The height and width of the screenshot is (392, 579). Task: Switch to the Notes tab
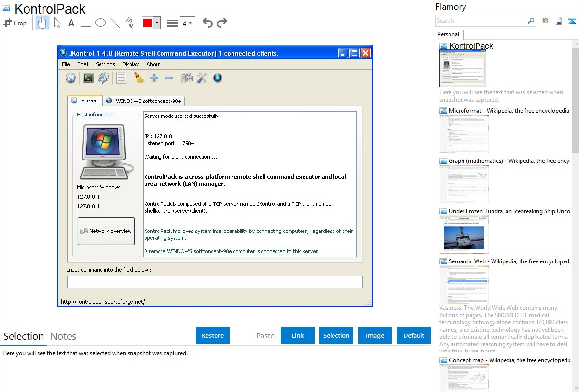(63, 336)
